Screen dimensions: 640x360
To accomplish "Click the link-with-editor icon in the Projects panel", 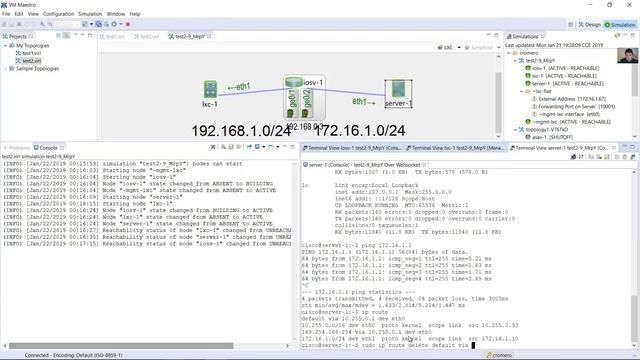I will (66, 36).
